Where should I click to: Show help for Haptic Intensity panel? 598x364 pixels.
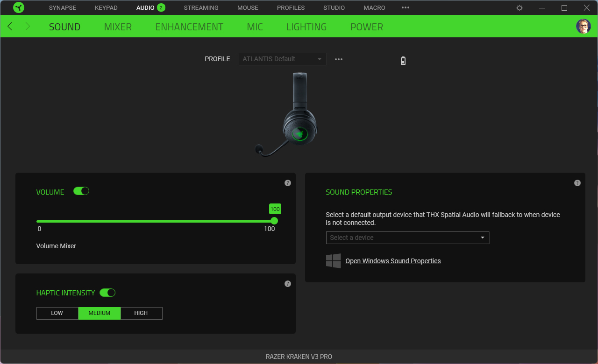288,284
